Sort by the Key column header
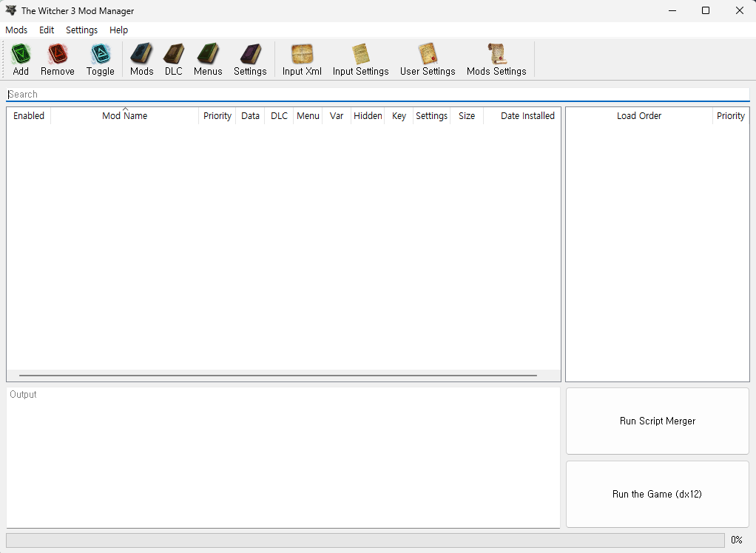The width and height of the screenshot is (756, 553). point(399,115)
